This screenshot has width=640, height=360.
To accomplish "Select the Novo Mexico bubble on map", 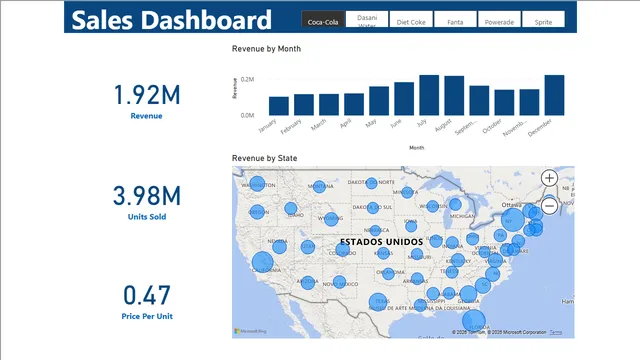I will [340, 282].
